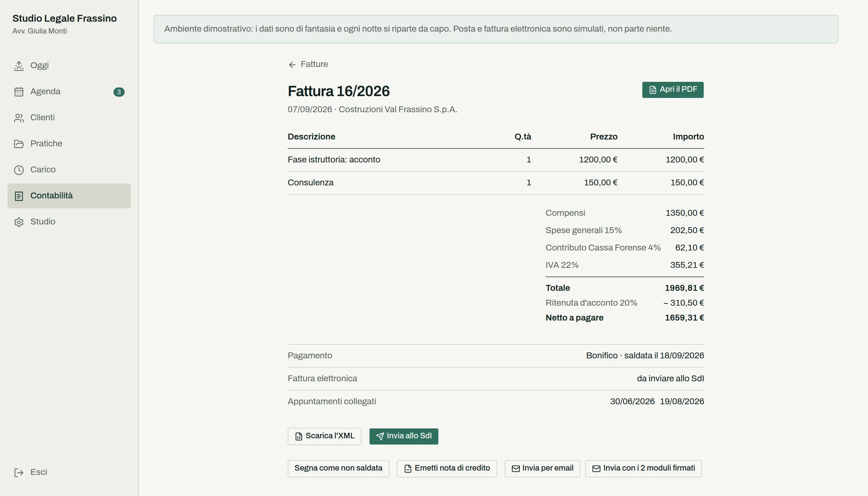Open the Studio settings section
Screen dimensions: 868x496
click(69, 222)
